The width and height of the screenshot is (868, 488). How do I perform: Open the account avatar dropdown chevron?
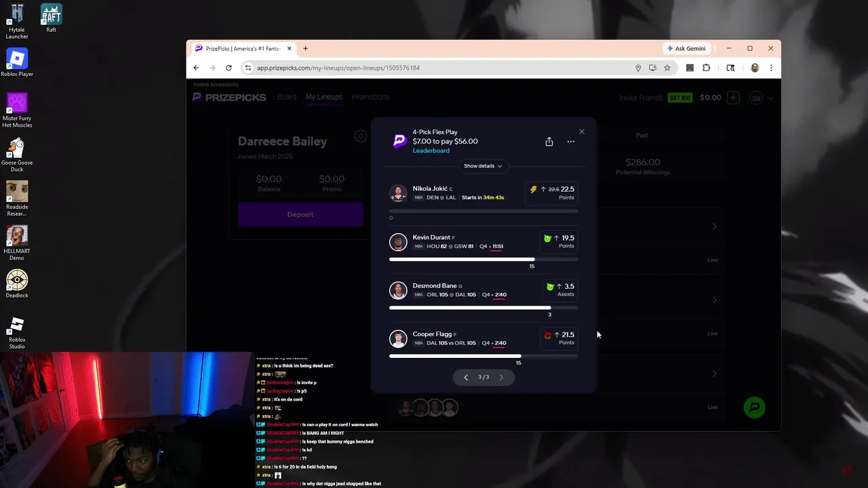click(770, 98)
